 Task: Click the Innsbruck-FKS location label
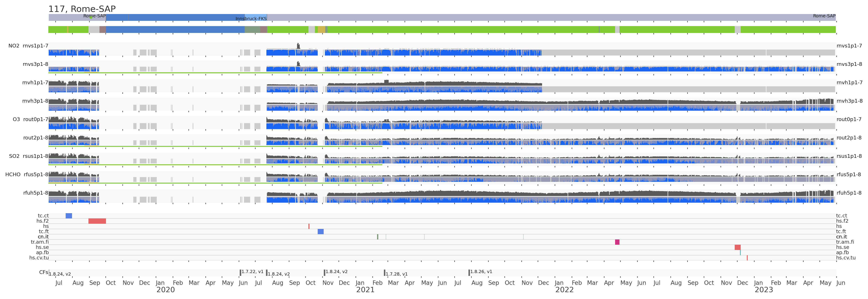pyautogui.click(x=251, y=19)
